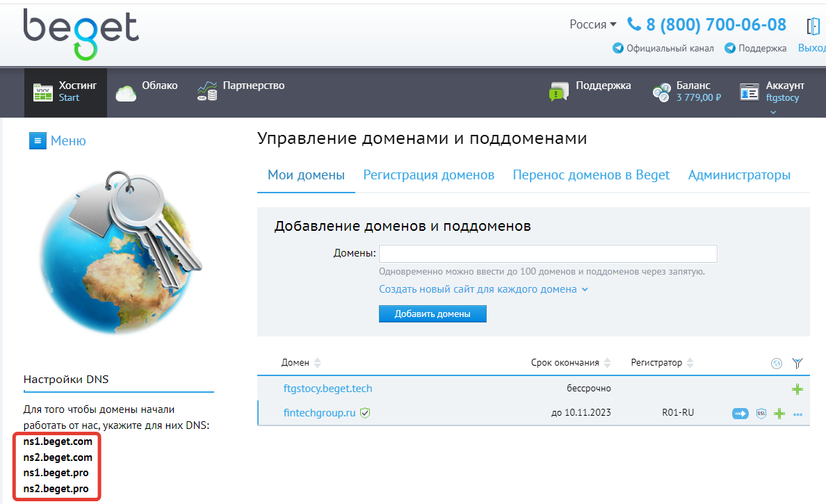Open Партнерство menu item
Viewport: 826px width, 504px height.
pyautogui.click(x=241, y=91)
